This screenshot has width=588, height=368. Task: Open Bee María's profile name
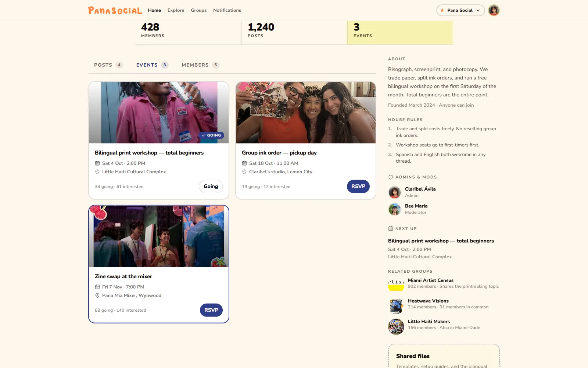(416, 206)
